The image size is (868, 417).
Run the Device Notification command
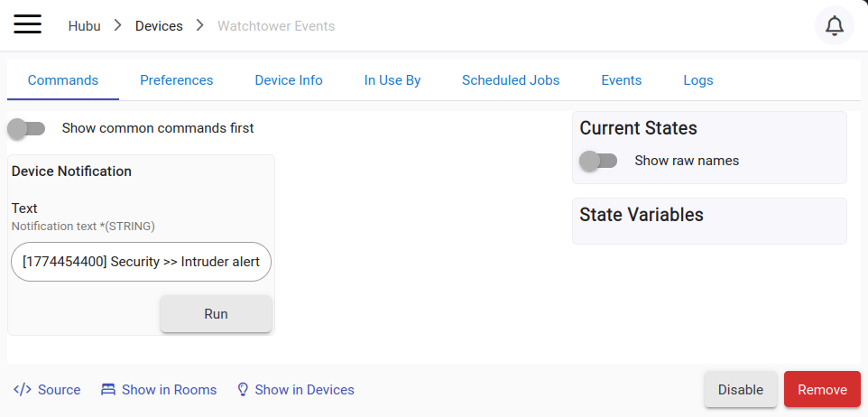point(216,314)
